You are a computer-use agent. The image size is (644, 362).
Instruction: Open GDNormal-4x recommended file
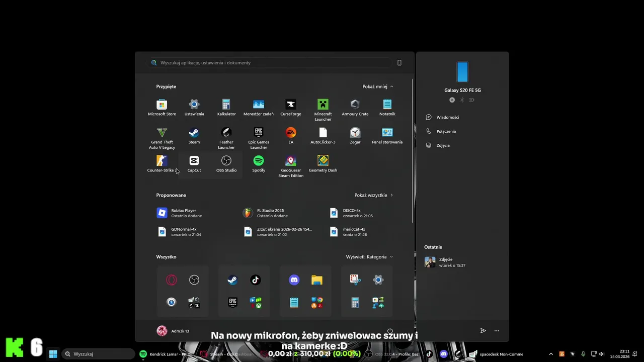point(179,232)
